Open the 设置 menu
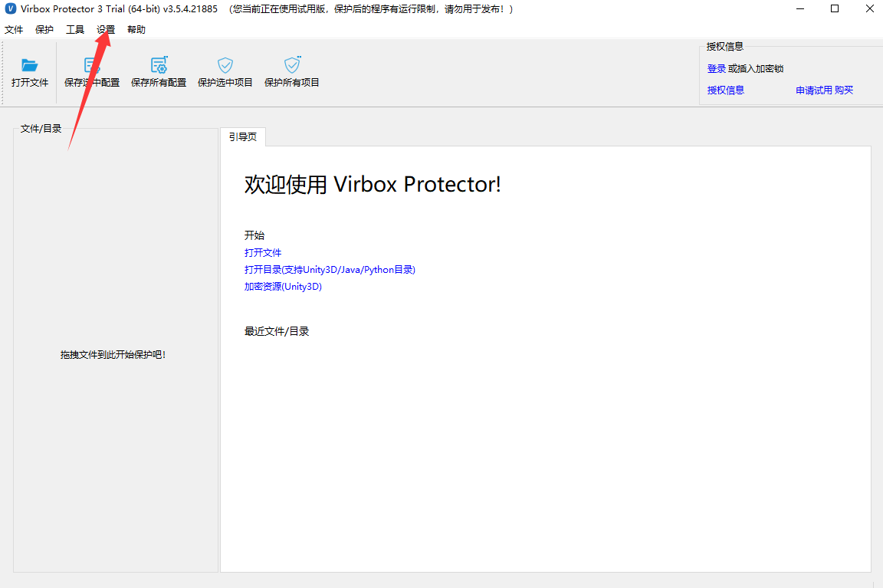The image size is (883, 588). [105, 30]
